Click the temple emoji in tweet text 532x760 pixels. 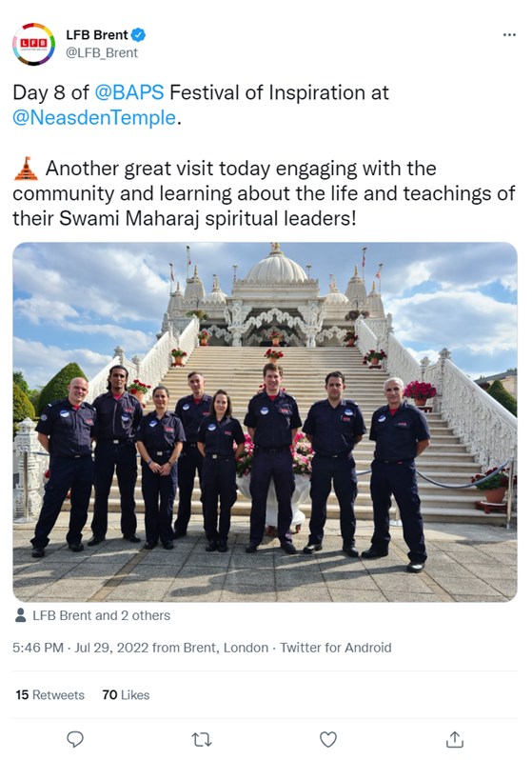click(26, 169)
